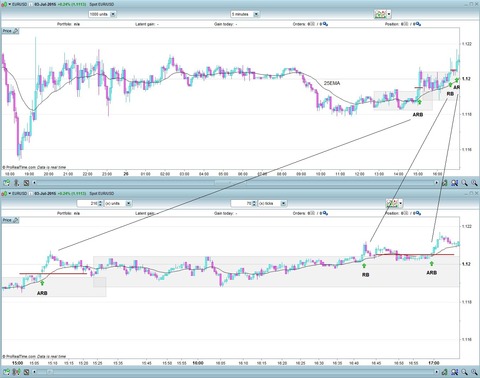The height and width of the screenshot is (378, 480).
Task: Click the cursor mode icon below lower chart
Action: (x=16, y=372)
